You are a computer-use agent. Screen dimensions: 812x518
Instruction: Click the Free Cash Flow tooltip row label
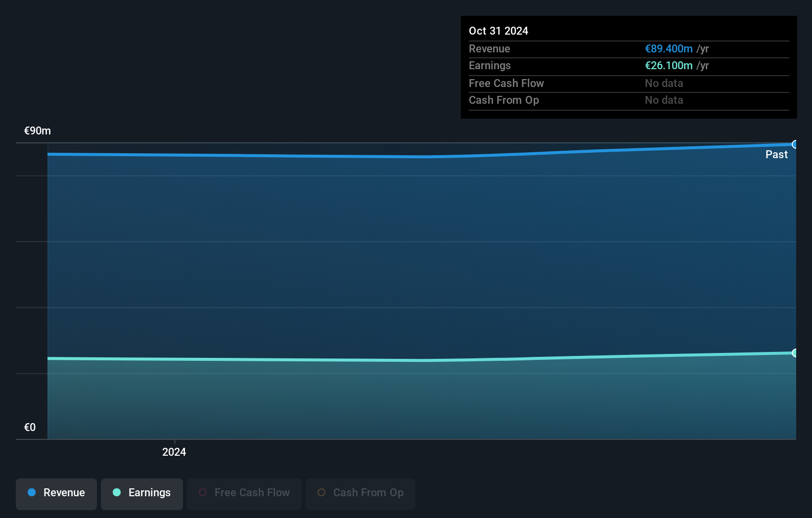[506, 84]
